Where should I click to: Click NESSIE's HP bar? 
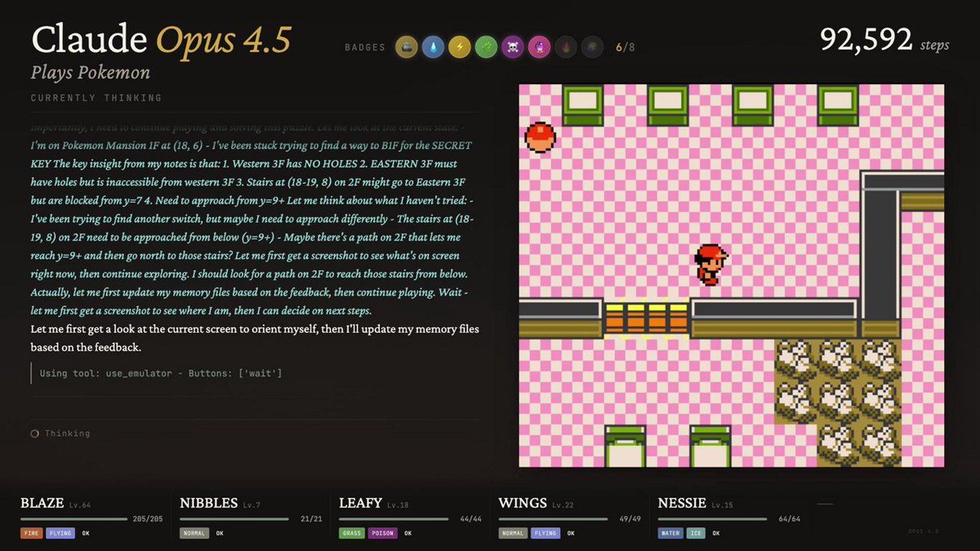click(x=711, y=518)
